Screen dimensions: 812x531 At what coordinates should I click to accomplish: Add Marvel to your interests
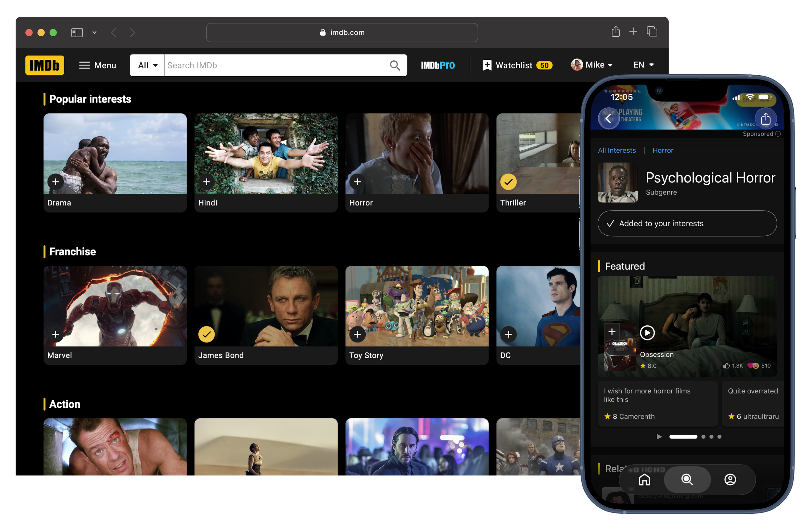[x=56, y=334]
